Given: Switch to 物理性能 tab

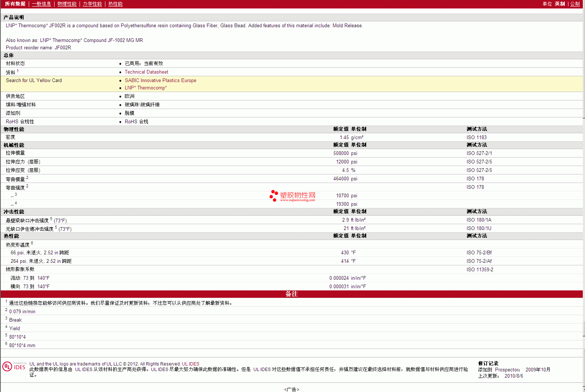Looking at the screenshot, I should coord(67,4).
